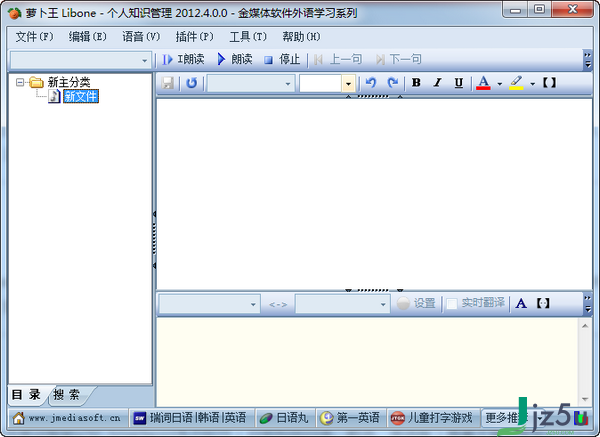Toggle italic formatting
The image size is (600, 437).
[438, 83]
